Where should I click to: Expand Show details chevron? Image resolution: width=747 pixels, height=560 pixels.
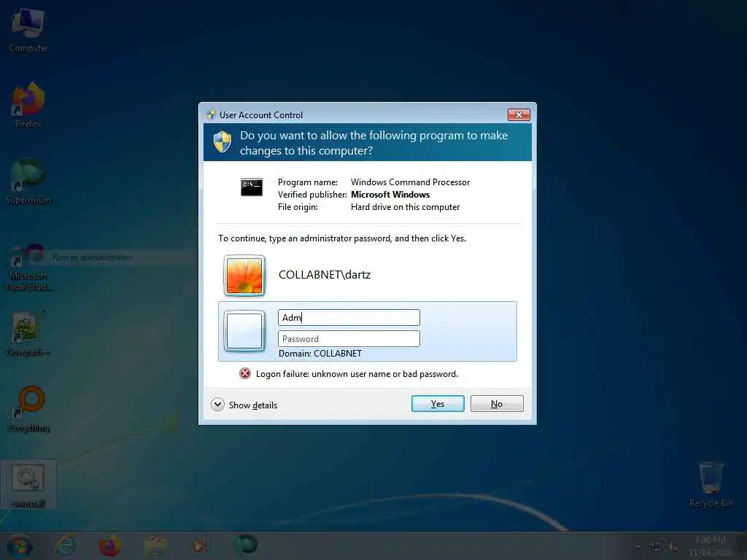click(217, 405)
